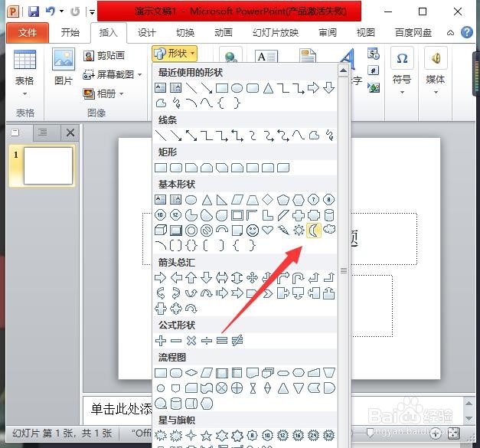Click scroll-up arrow of shapes gallery
Viewport: 480px width, 448px height.
[x=344, y=70]
